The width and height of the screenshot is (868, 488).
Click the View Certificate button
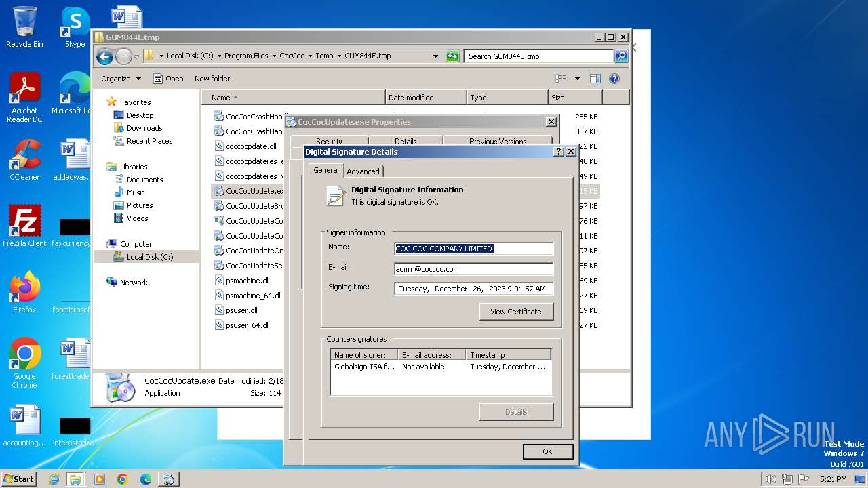click(x=516, y=312)
